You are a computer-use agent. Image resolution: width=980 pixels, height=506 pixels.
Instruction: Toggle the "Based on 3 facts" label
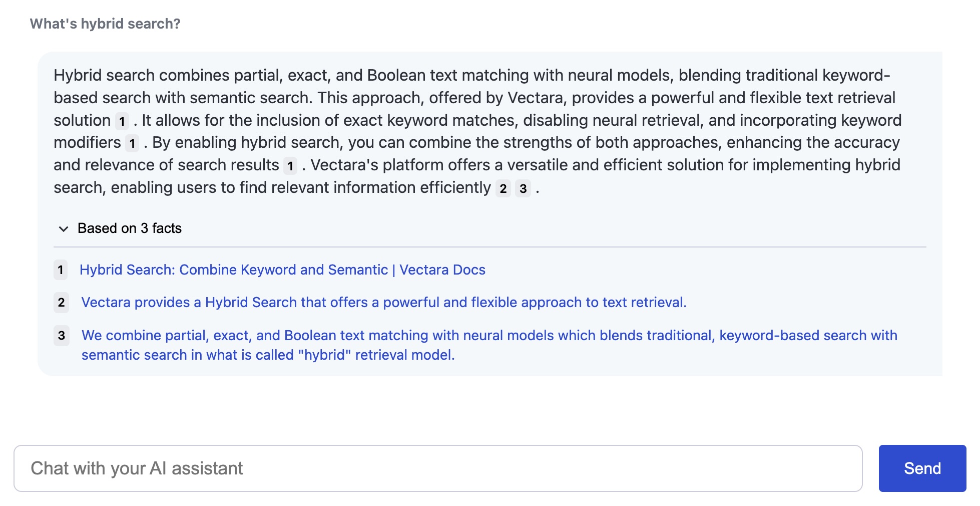[130, 228]
